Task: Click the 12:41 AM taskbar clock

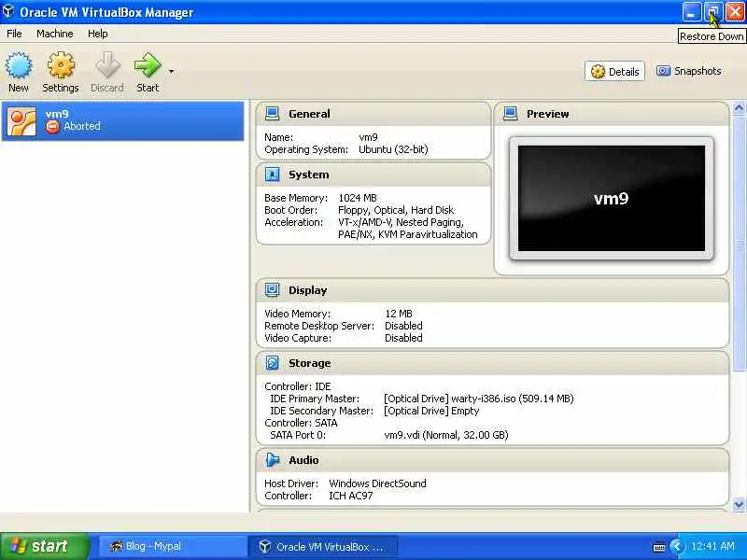Action: (x=712, y=546)
